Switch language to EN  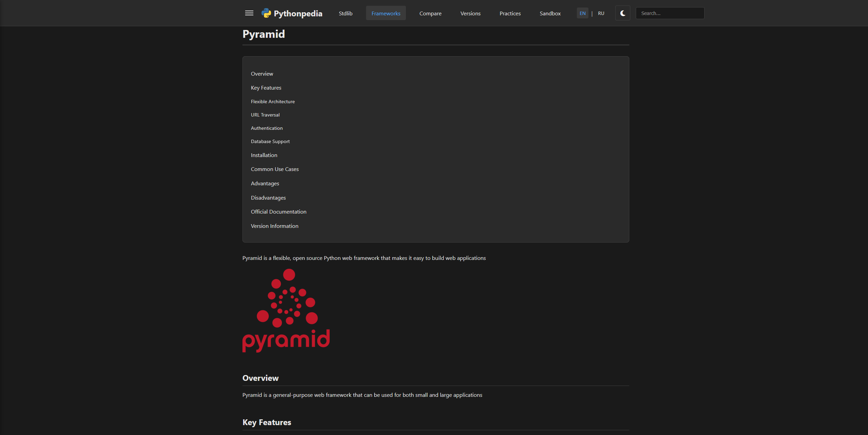(x=582, y=13)
